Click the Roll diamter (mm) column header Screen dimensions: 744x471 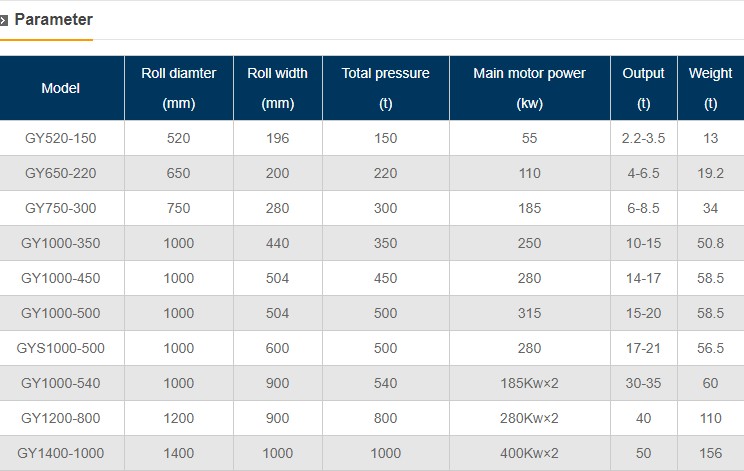(x=179, y=88)
